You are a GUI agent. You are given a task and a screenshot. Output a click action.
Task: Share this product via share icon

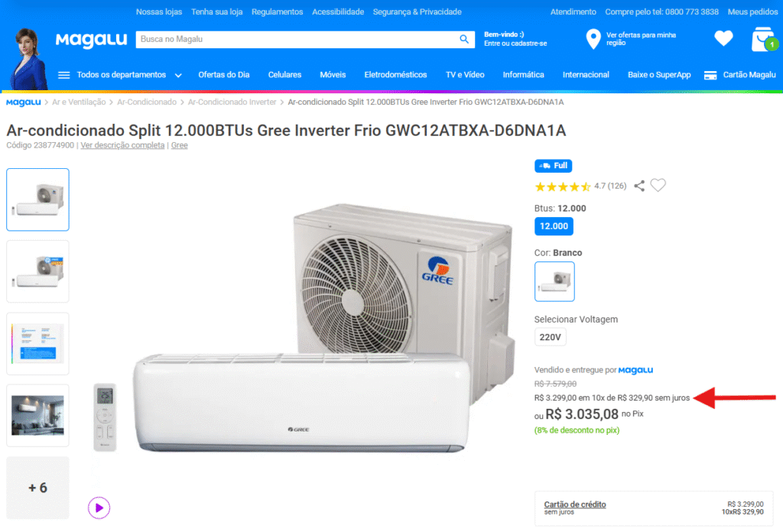[x=639, y=186]
